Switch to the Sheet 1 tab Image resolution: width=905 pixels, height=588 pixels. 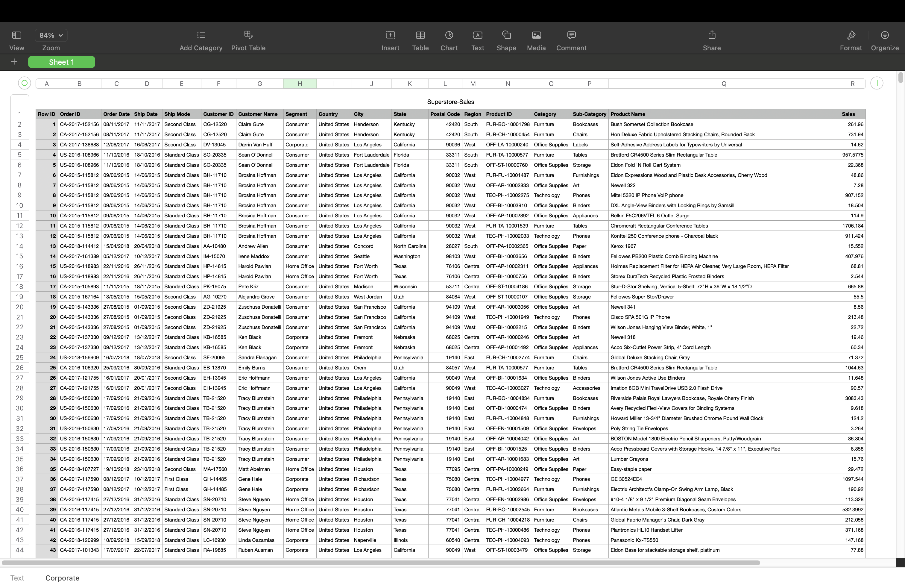point(61,62)
